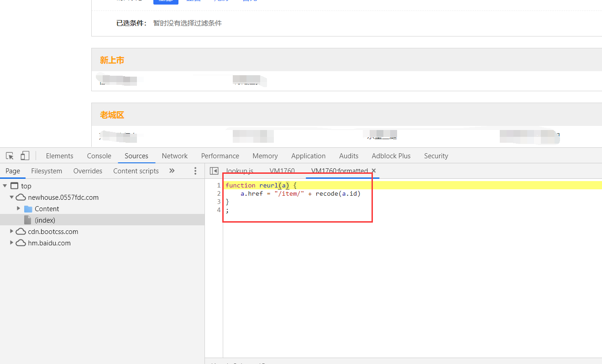Select the Sources panel tab
Image resolution: width=602 pixels, height=364 pixels.
136,156
